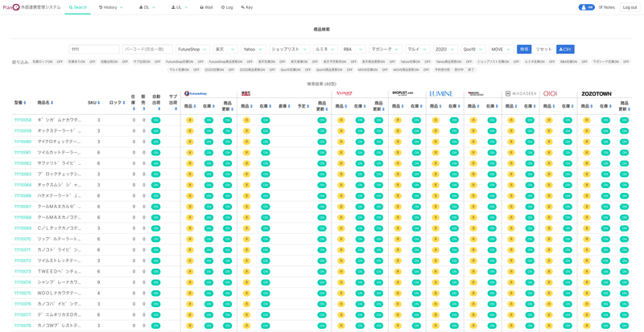Open the ショップリスト filter dropdown
The image size is (644, 332).
pyautogui.click(x=290, y=49)
